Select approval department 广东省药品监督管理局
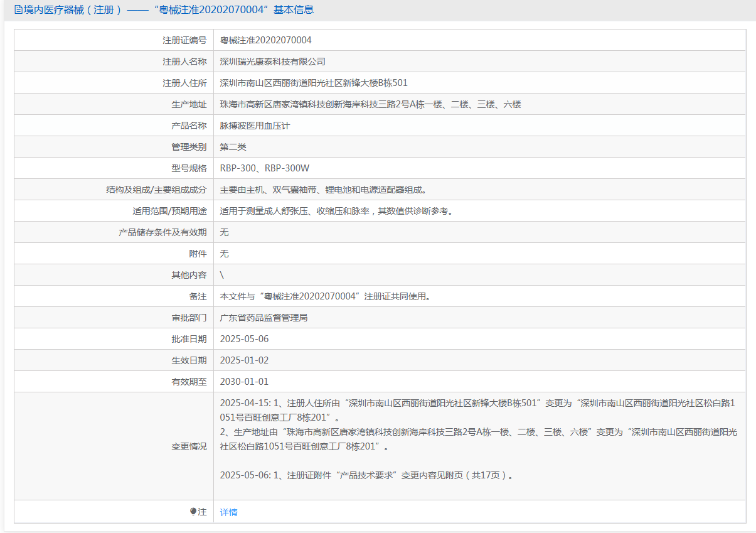 pyautogui.click(x=264, y=318)
